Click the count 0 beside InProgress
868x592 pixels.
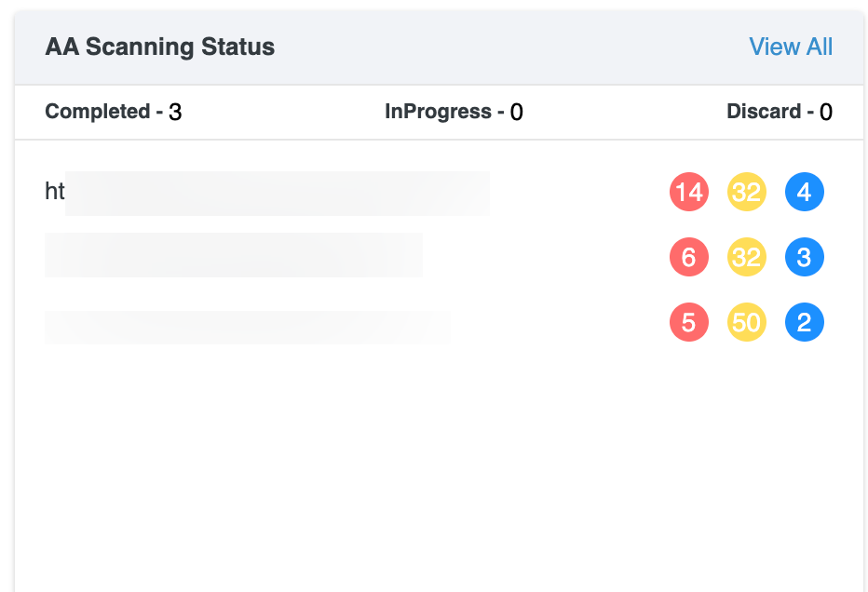click(x=516, y=113)
